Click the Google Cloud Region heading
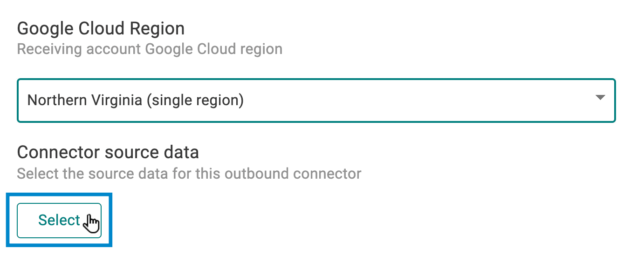644x255 pixels. pyautogui.click(x=101, y=29)
